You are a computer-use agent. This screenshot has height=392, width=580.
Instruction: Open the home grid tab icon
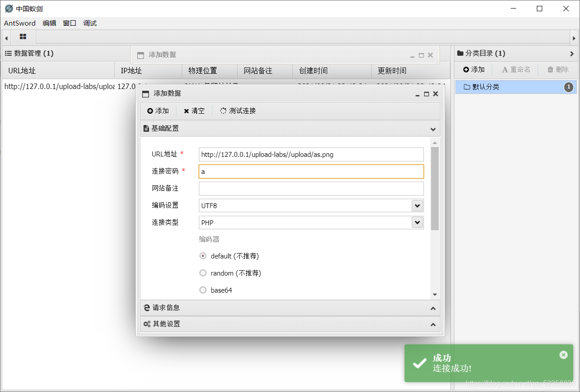[23, 37]
